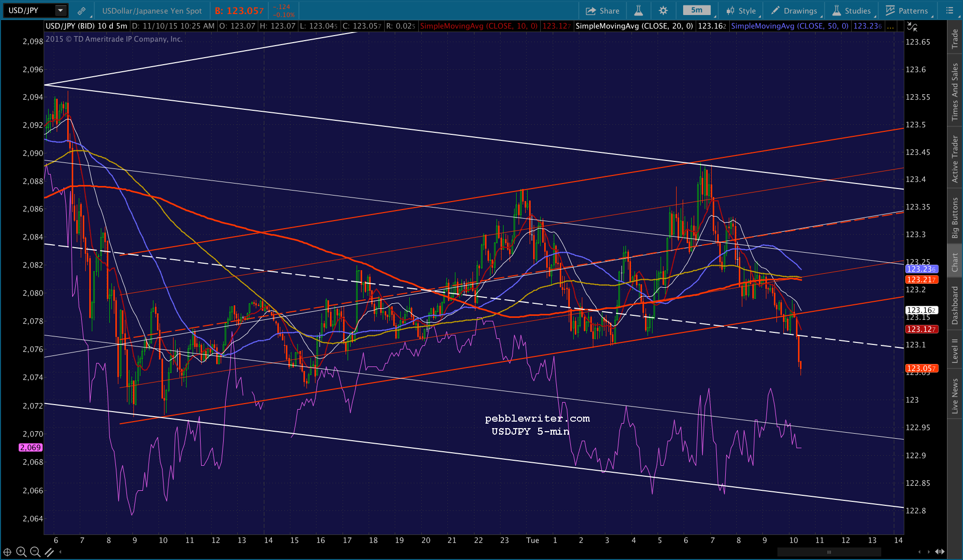
Task: Toggle the time axis expand-compress arrows
Action: click(x=940, y=551)
